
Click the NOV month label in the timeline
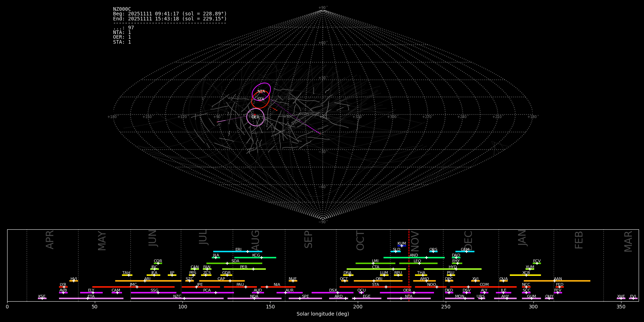pos(415,241)
